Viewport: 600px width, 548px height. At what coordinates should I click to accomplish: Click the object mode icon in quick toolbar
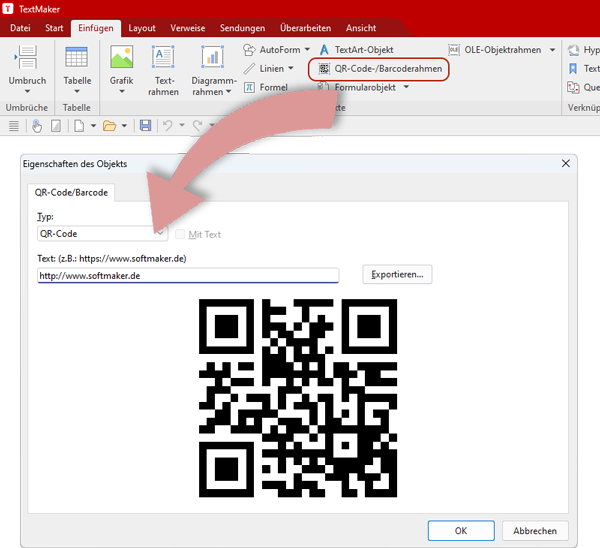click(x=56, y=126)
